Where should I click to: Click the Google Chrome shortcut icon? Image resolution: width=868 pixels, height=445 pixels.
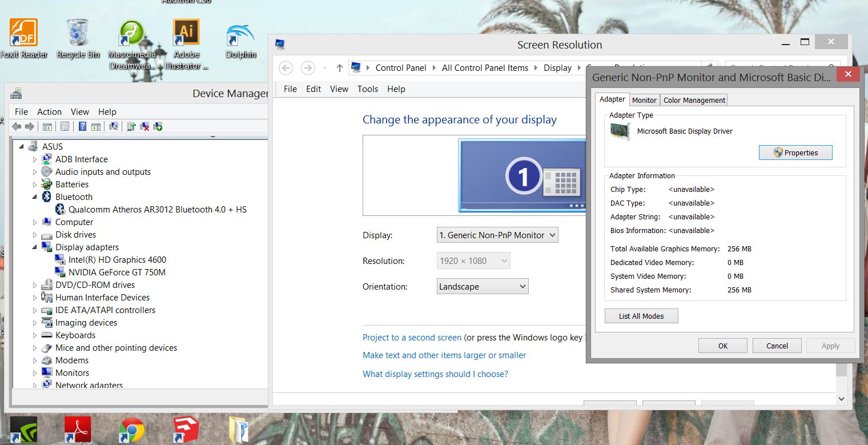click(131, 430)
